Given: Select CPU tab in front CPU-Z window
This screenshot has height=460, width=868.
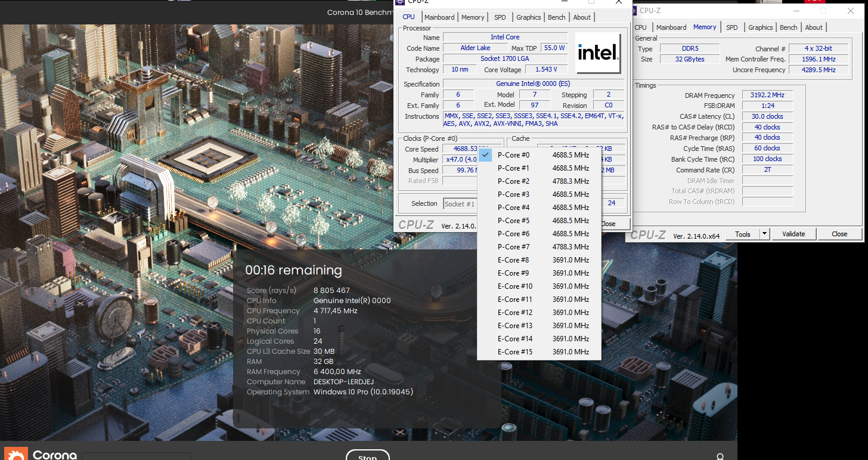Looking at the screenshot, I should [409, 17].
